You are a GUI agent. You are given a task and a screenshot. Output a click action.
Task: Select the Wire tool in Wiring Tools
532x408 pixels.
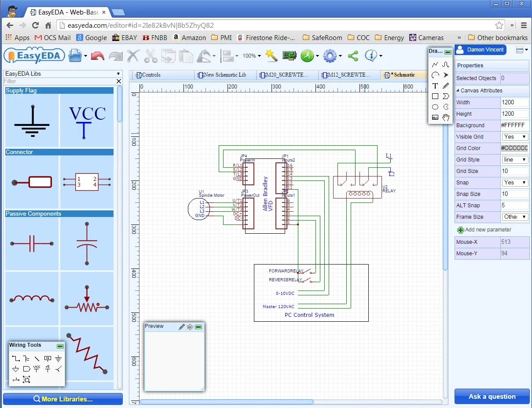pyautogui.click(x=16, y=358)
